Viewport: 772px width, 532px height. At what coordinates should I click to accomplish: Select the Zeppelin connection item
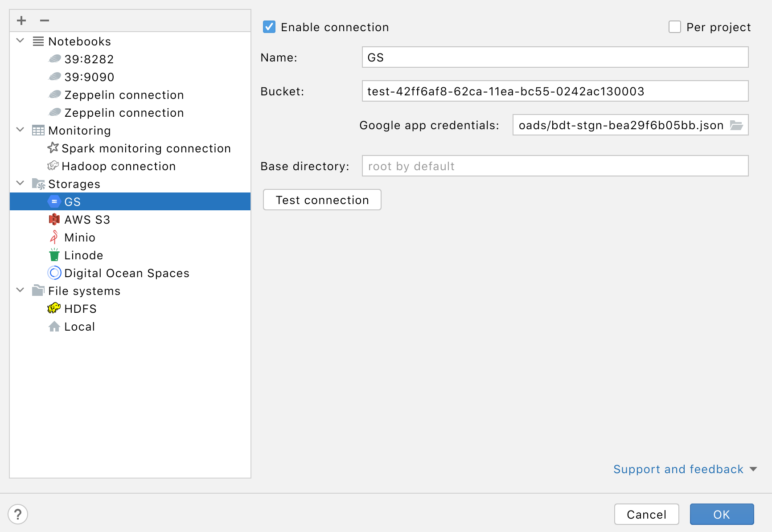click(124, 94)
